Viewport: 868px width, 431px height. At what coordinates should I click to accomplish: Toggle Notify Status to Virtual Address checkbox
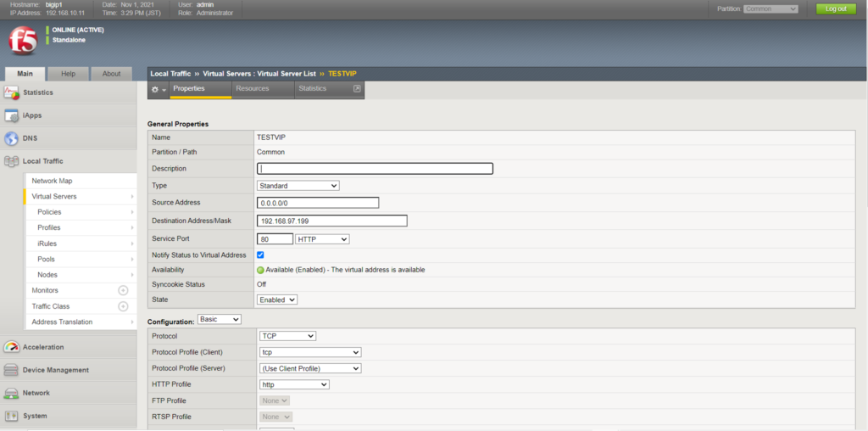[261, 255]
